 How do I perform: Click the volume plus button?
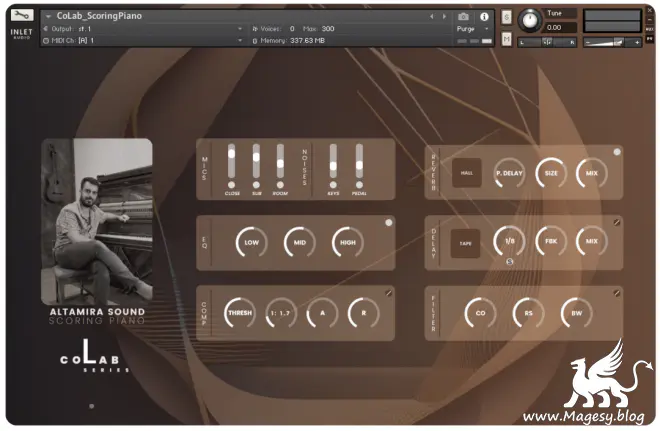(x=637, y=42)
